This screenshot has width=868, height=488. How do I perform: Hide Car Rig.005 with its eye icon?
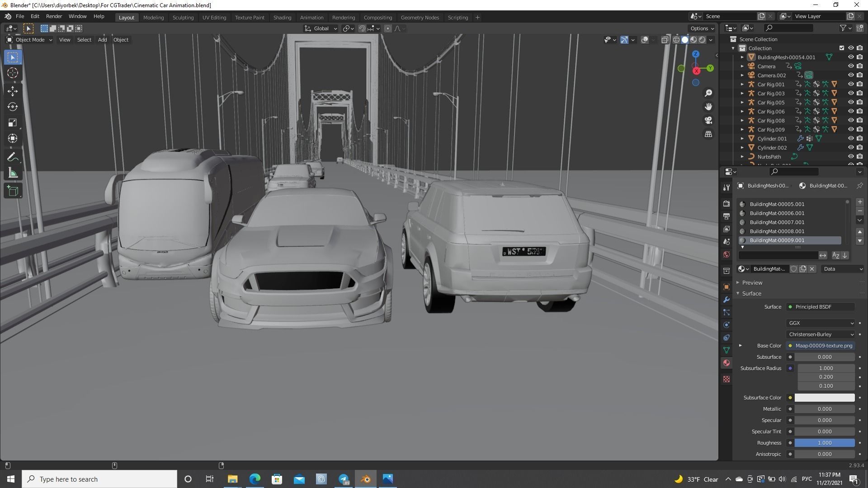point(850,103)
